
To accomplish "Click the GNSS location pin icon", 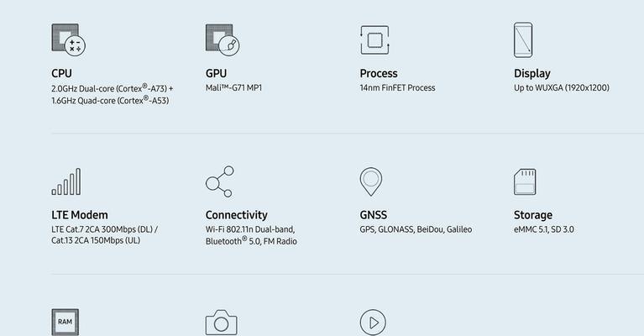I will 371,181.
